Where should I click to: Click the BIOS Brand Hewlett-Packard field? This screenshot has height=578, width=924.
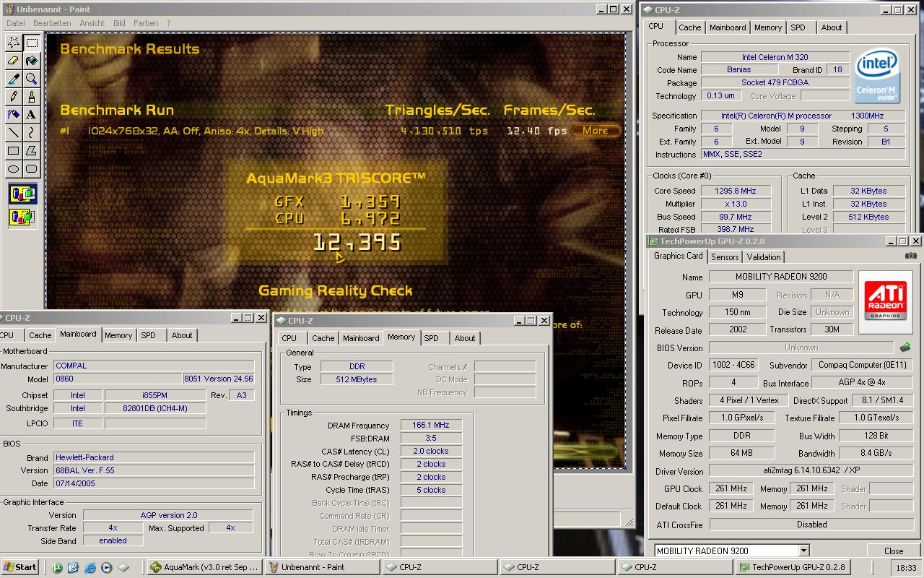point(154,457)
